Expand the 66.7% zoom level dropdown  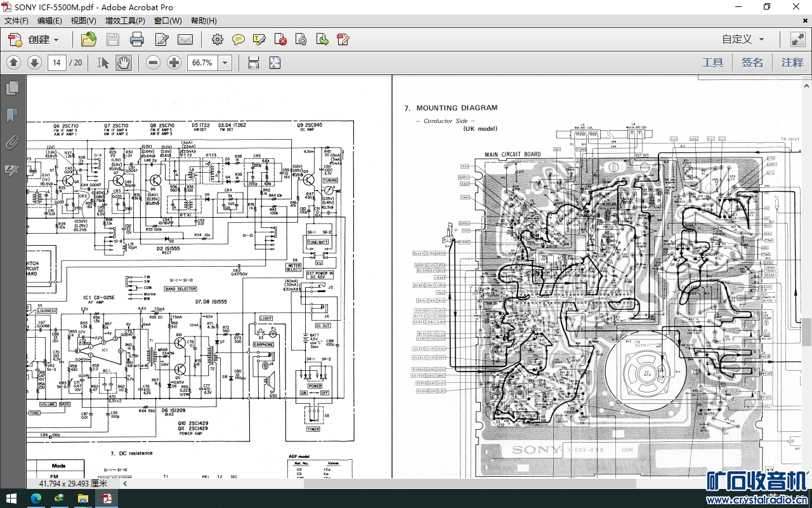(225, 62)
